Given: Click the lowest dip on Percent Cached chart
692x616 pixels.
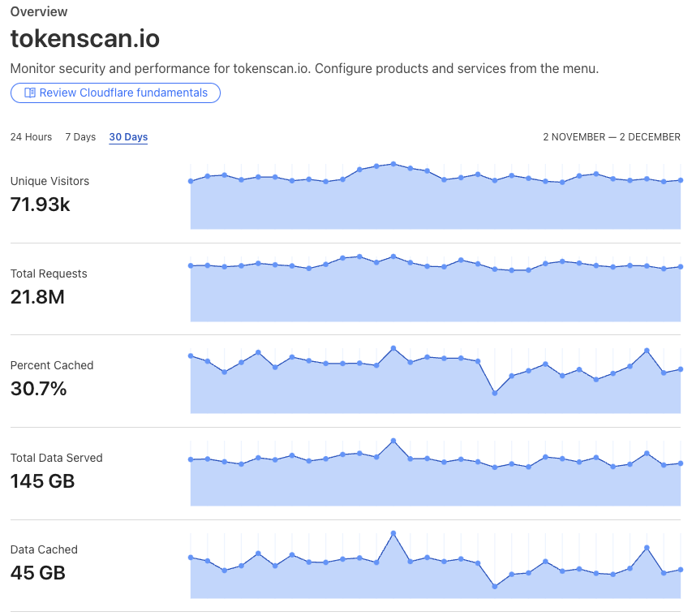Looking at the screenshot, I should 495,393.
